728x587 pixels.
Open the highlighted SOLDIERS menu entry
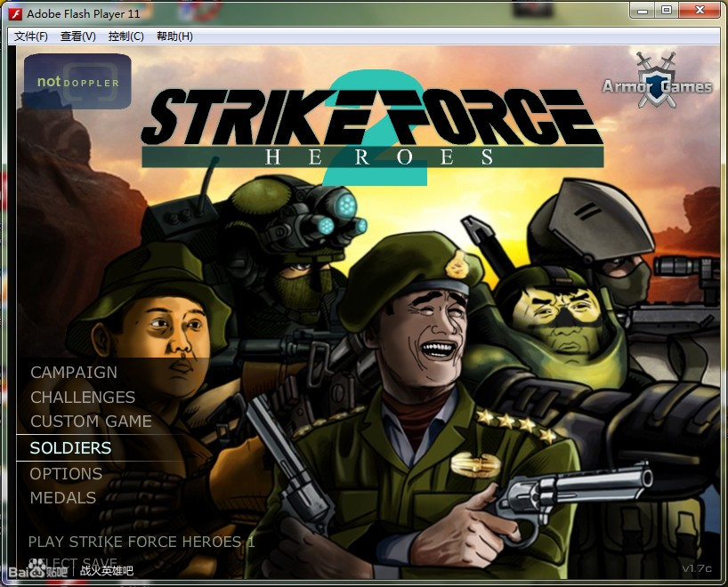pos(70,448)
